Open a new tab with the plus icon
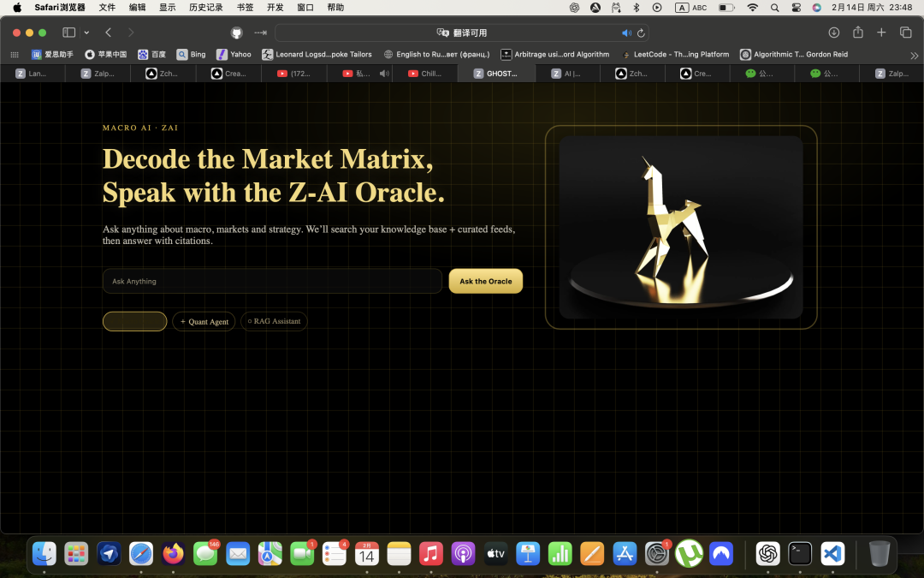 coord(881,33)
